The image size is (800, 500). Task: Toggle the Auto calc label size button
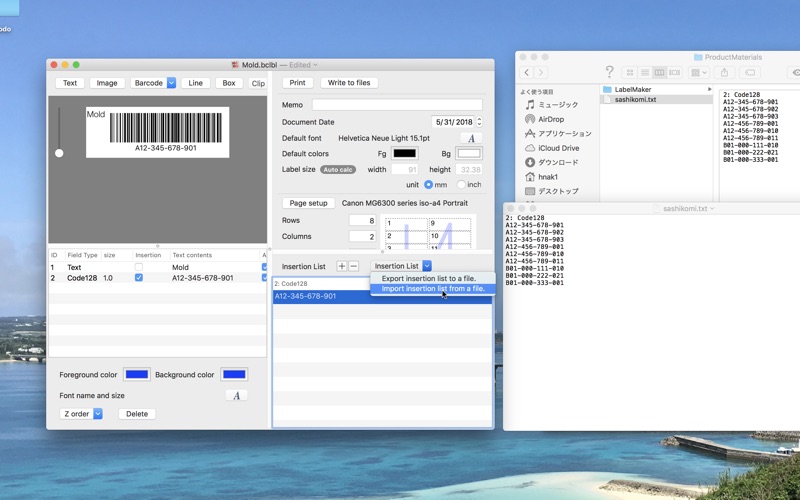338,169
